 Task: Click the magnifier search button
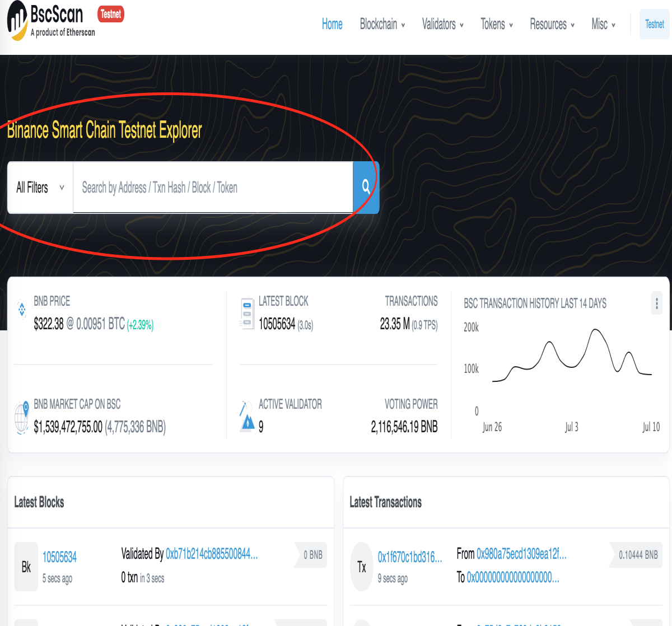tap(366, 187)
